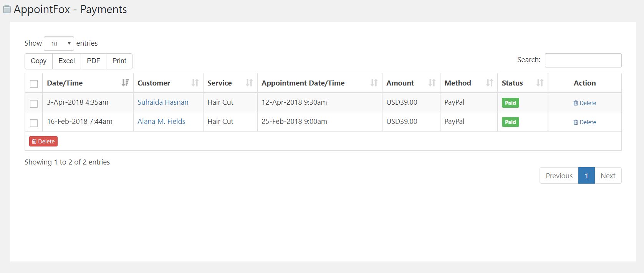Sort by Amount column sort icon
The height and width of the screenshot is (273, 644).
432,82
